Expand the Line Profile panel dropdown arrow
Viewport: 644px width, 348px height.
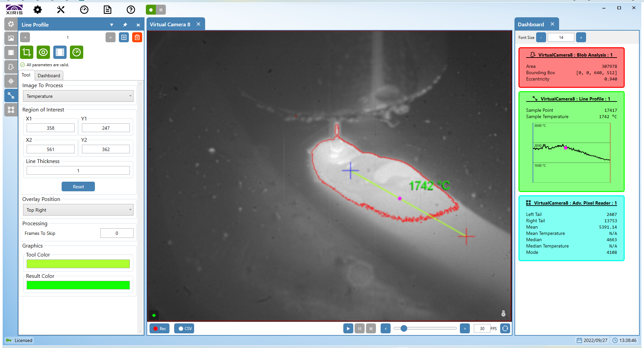click(112, 25)
